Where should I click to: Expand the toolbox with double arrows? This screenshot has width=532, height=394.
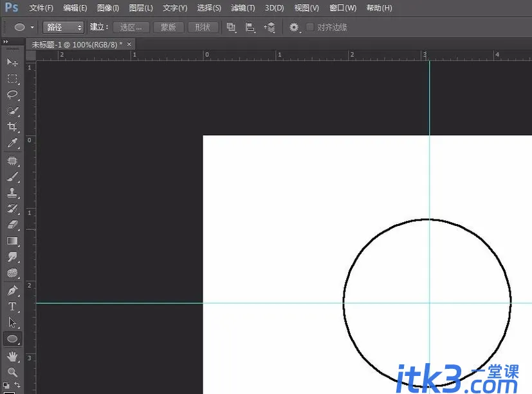5,42
